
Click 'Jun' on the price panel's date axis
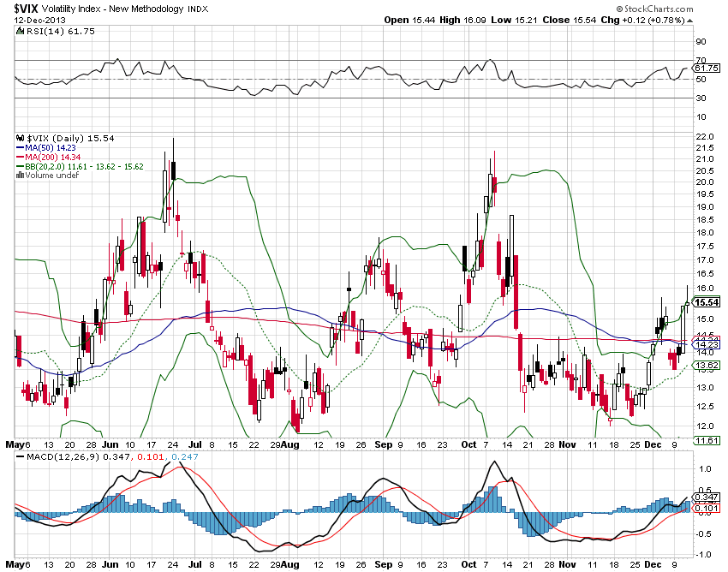(x=110, y=444)
